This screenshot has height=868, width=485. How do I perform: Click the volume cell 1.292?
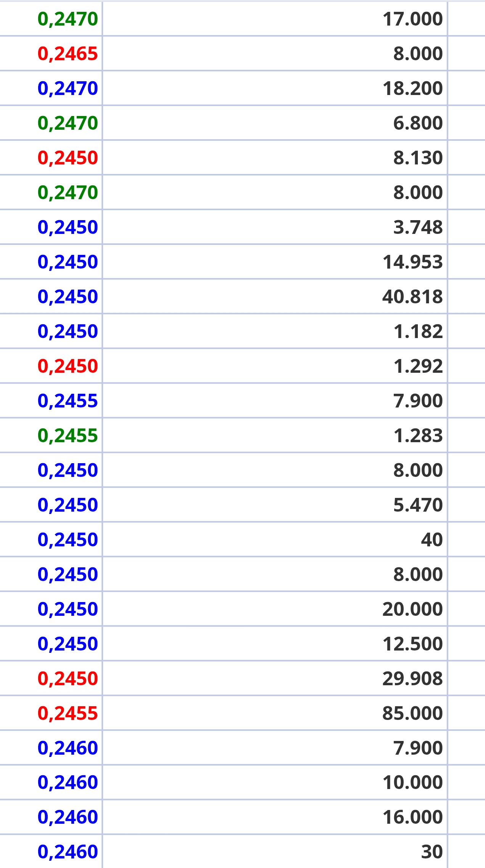point(417,366)
